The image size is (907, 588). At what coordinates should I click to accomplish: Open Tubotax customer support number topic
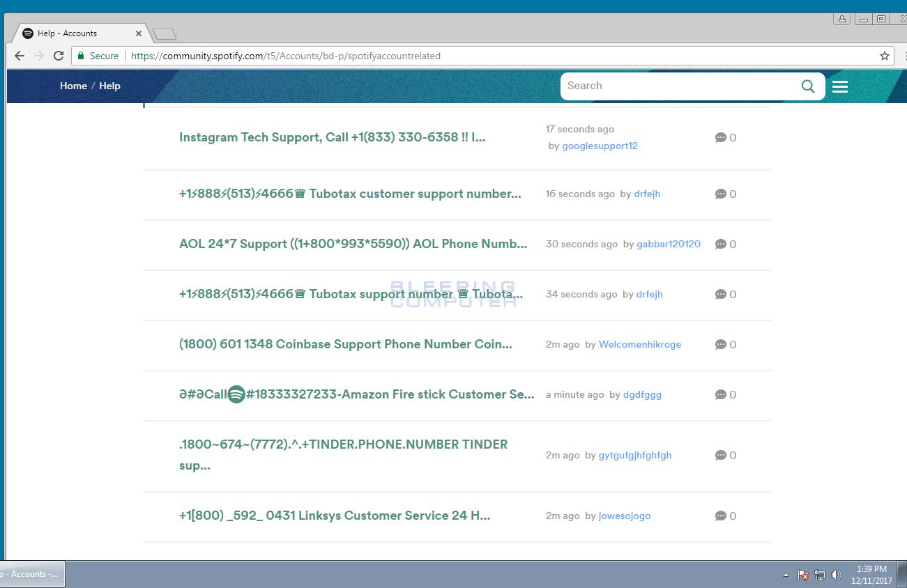[350, 194]
